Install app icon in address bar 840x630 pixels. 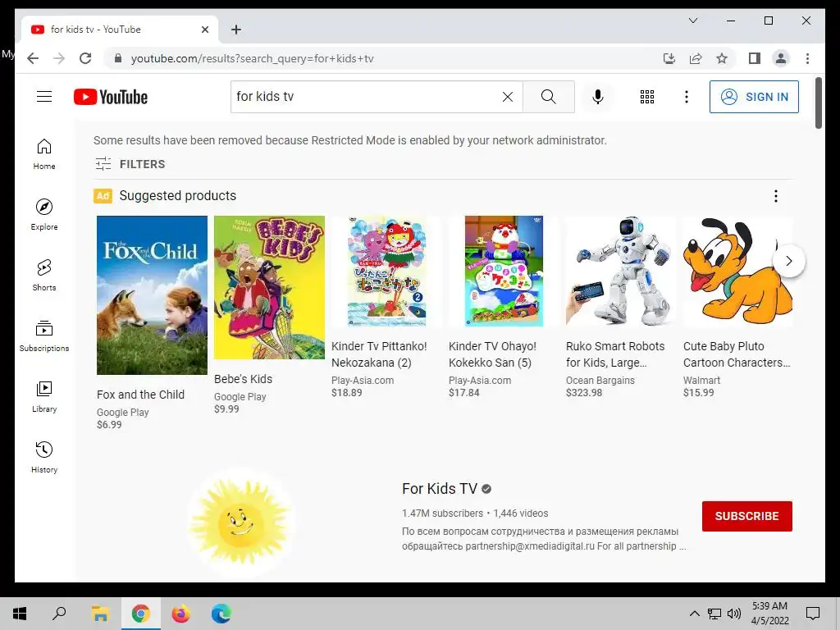[669, 58]
